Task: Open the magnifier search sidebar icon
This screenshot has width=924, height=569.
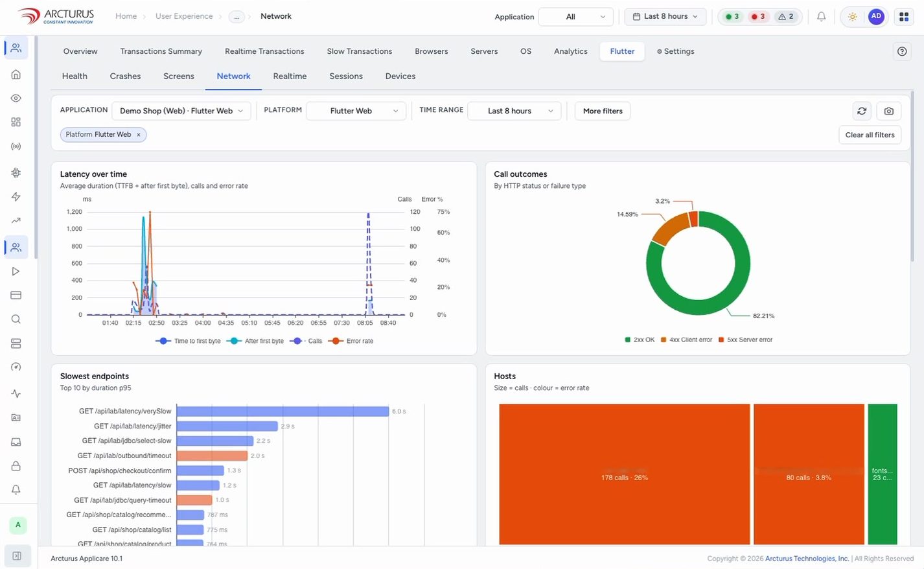Action: 16,319
